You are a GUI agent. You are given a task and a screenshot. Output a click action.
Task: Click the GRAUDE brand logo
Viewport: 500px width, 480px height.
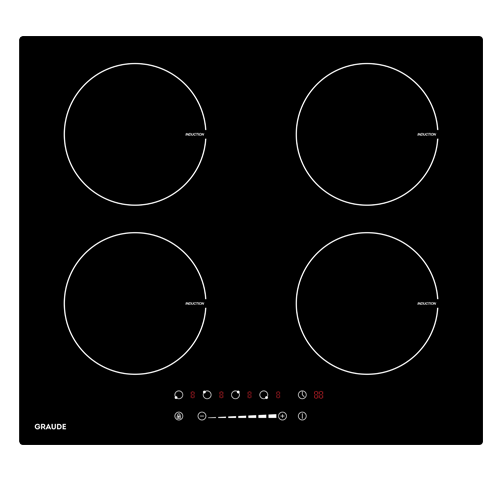[x=50, y=427]
